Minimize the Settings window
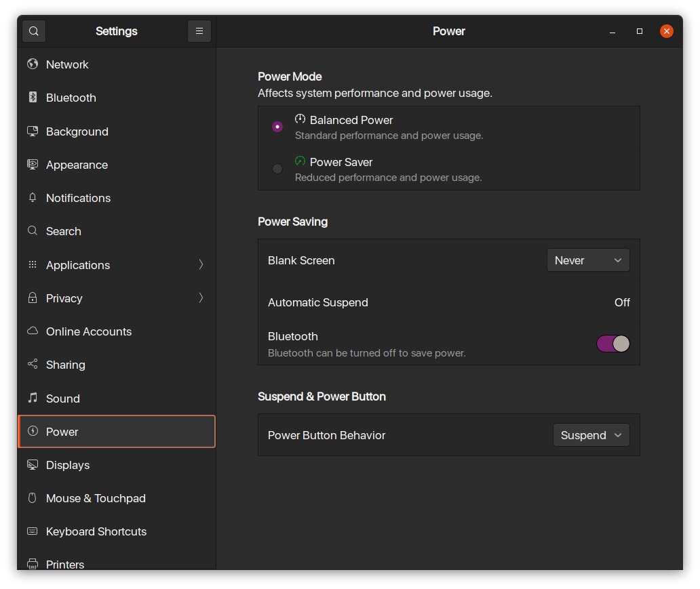The image size is (700, 589). pyautogui.click(x=612, y=31)
